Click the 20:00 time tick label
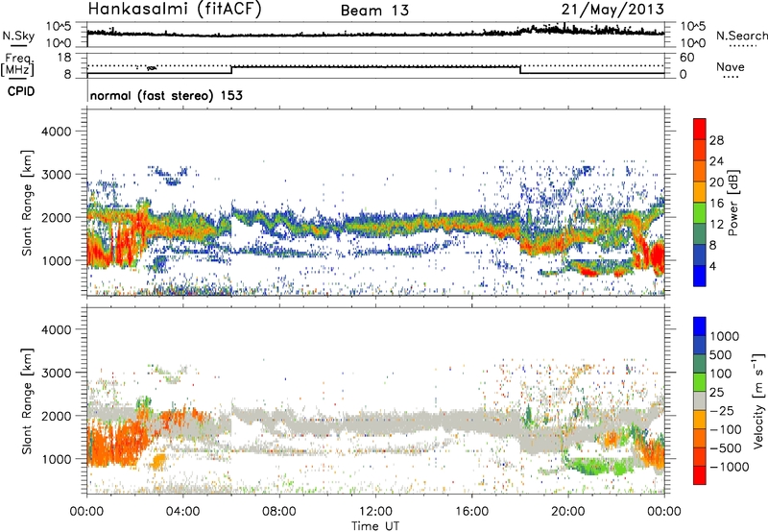 coord(568,512)
